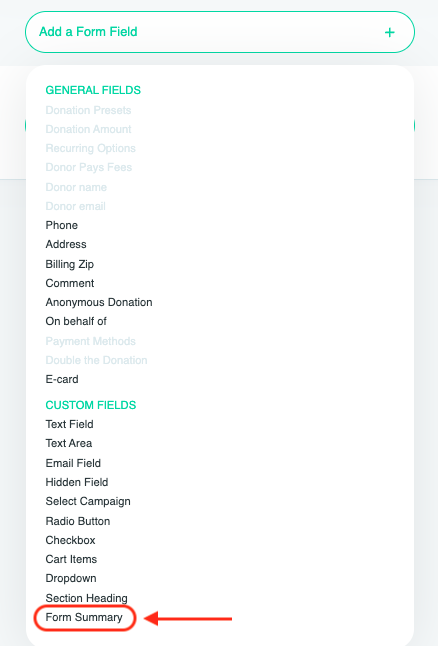
Task: Choose Anonymous Donation field
Action: 99,302
